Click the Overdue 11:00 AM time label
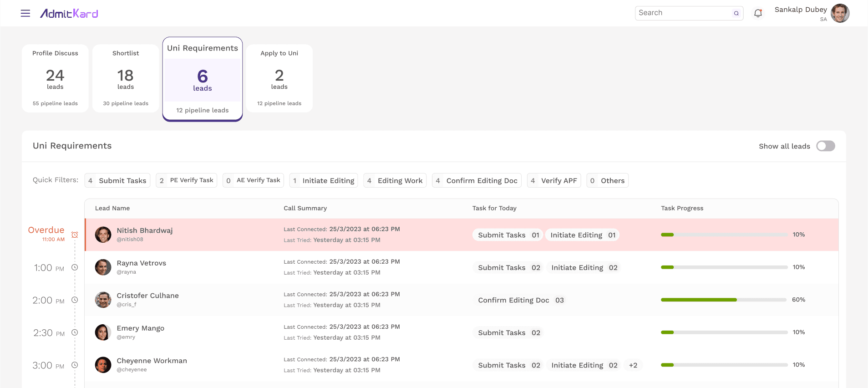 46,234
